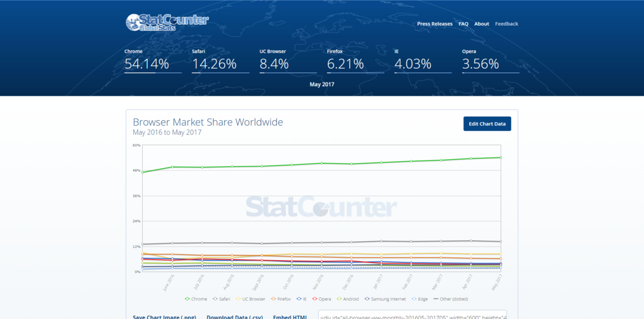Screen dimensions: 644x319
Task: Click the June 2016 x-axis label
Action: point(170,282)
